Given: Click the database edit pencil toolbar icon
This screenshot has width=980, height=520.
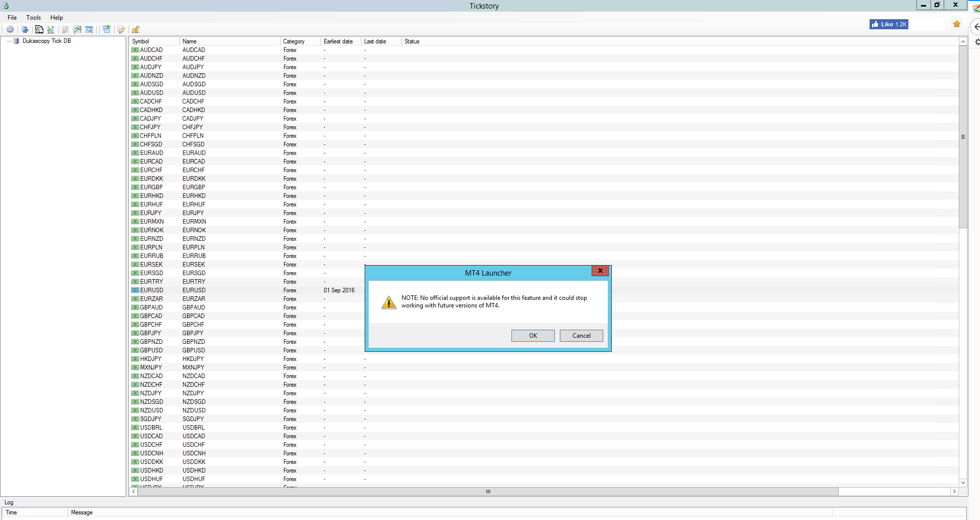Looking at the screenshot, I should 121,29.
